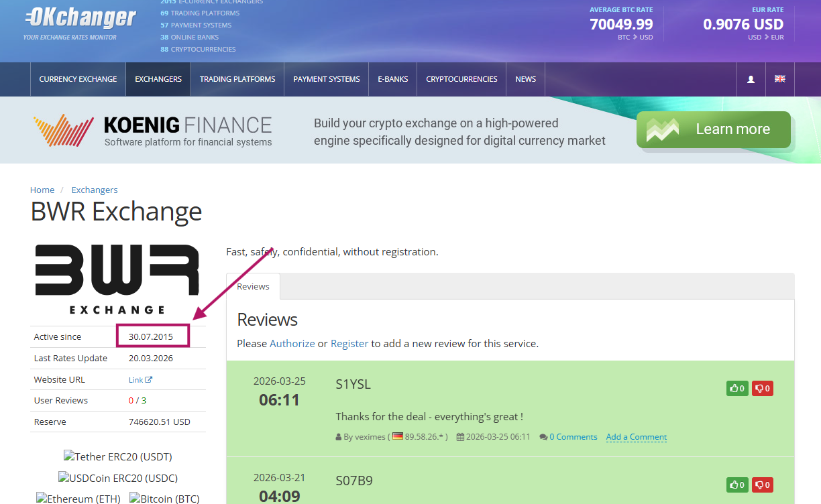Open BWR website URL Link
This screenshot has width=821, height=504.
coord(140,379)
